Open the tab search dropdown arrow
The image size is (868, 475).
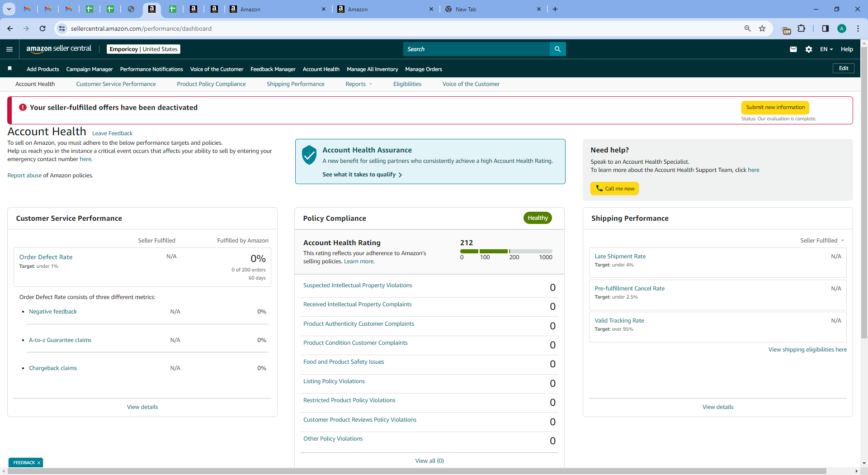point(9,9)
